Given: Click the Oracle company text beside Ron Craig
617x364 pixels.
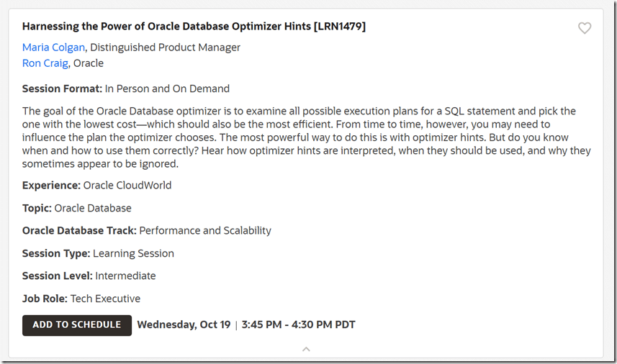Looking at the screenshot, I should 89,63.
